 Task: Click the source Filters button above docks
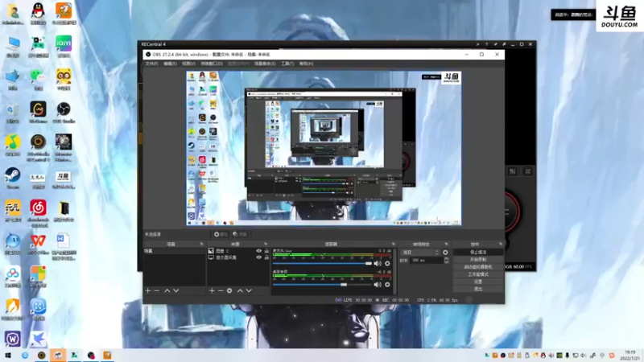pyautogui.click(x=239, y=234)
